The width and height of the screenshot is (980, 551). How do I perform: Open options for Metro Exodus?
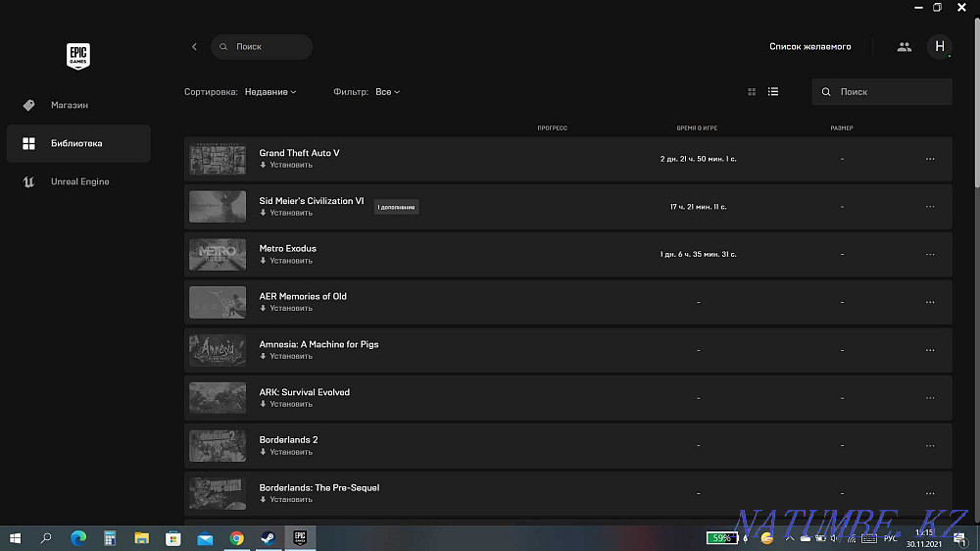[930, 255]
